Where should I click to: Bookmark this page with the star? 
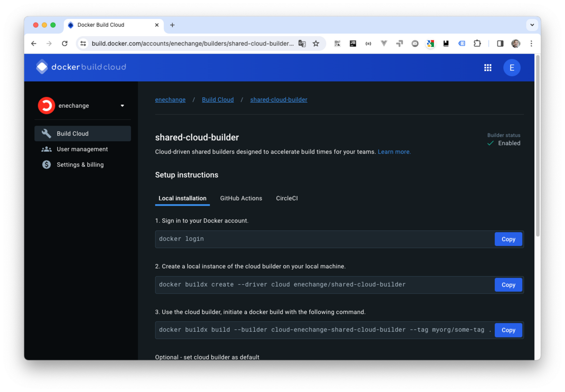[316, 43]
